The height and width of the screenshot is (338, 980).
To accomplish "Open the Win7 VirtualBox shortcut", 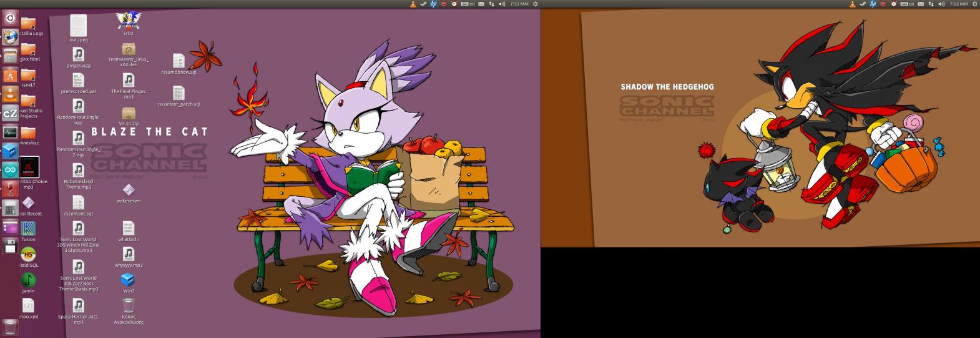I will coord(128,282).
